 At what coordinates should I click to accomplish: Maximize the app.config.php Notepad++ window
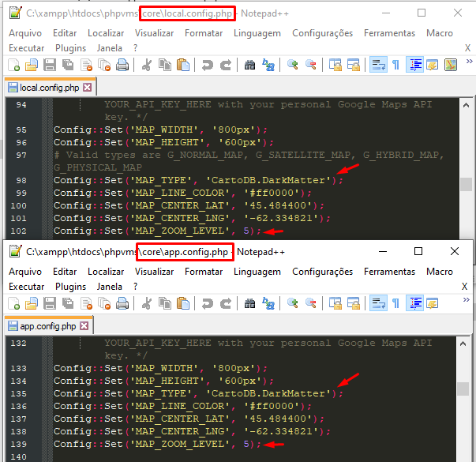click(x=418, y=251)
